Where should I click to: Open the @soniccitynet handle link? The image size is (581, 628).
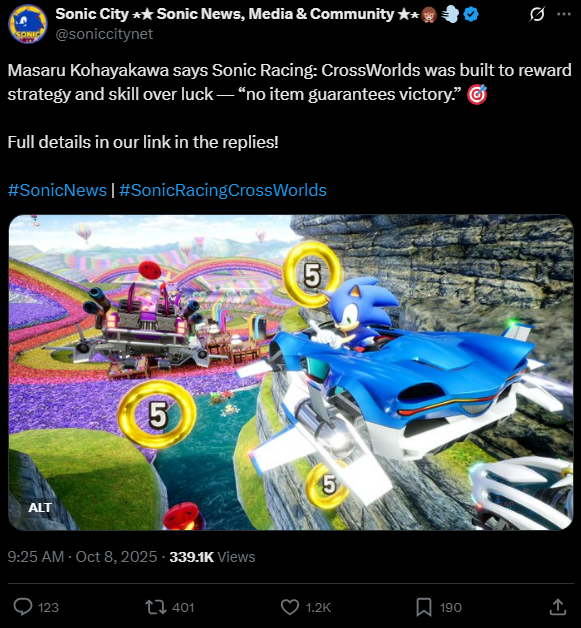click(x=104, y=34)
